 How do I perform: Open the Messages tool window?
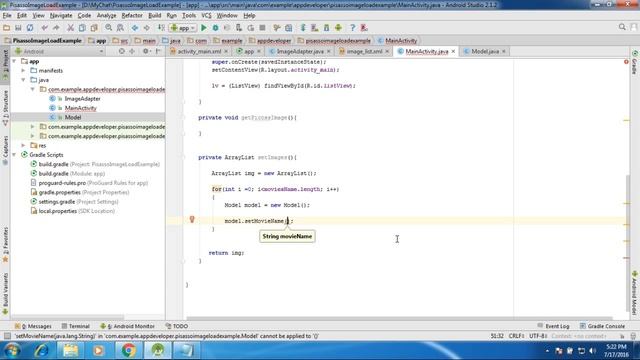33,326
